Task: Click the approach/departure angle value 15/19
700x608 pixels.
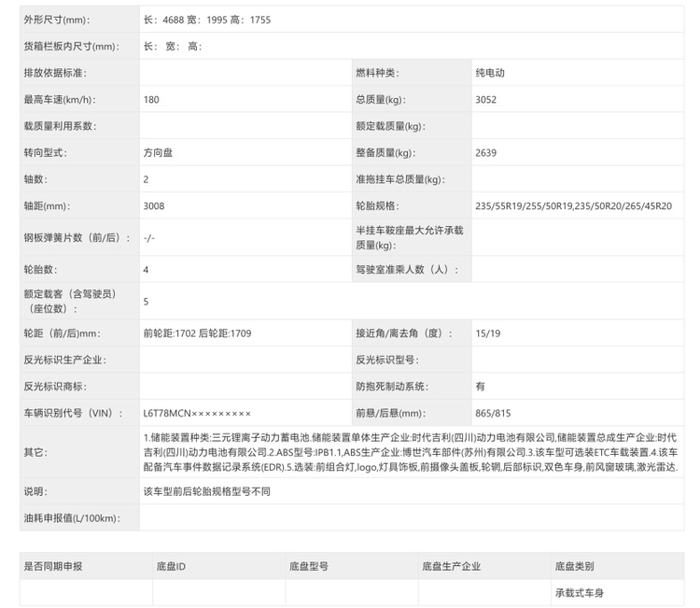Action: coord(487,333)
